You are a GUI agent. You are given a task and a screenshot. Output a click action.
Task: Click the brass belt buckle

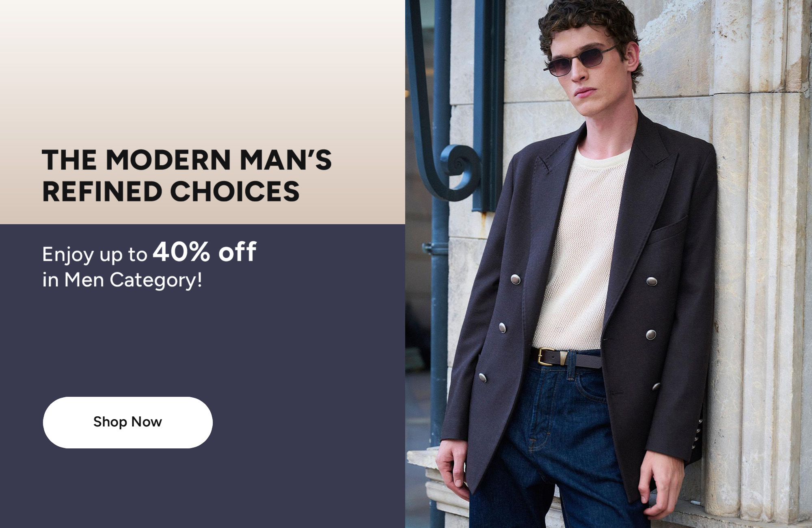pos(545,357)
